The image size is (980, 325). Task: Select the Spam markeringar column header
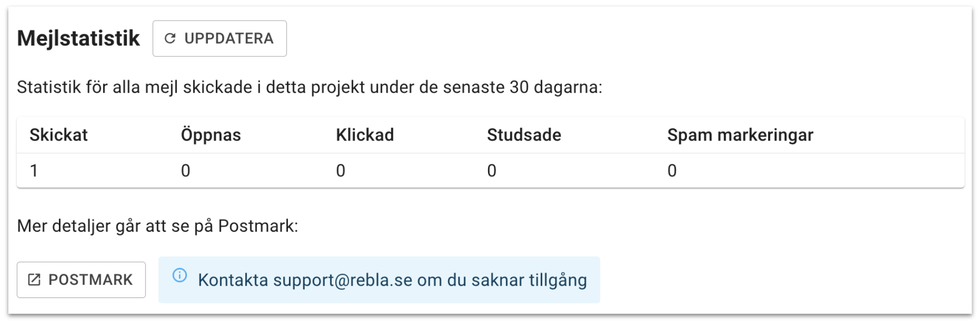coord(740,135)
